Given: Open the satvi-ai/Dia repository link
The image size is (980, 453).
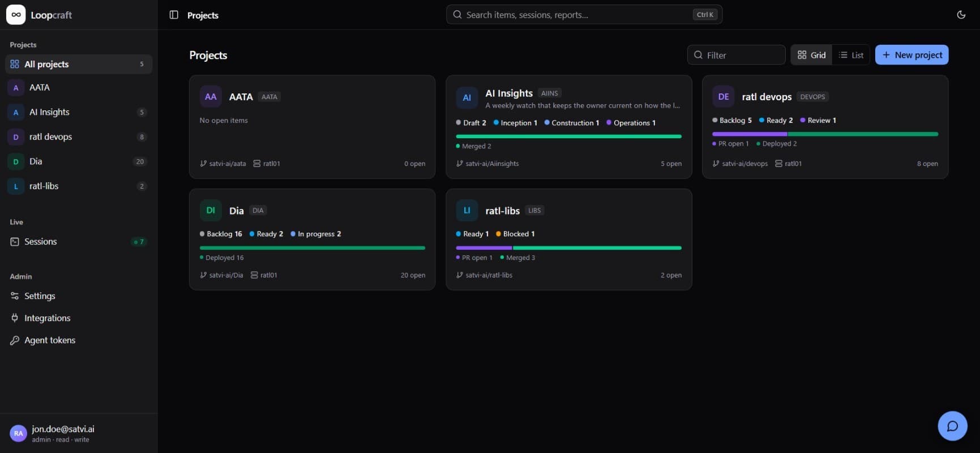Looking at the screenshot, I should click(221, 275).
